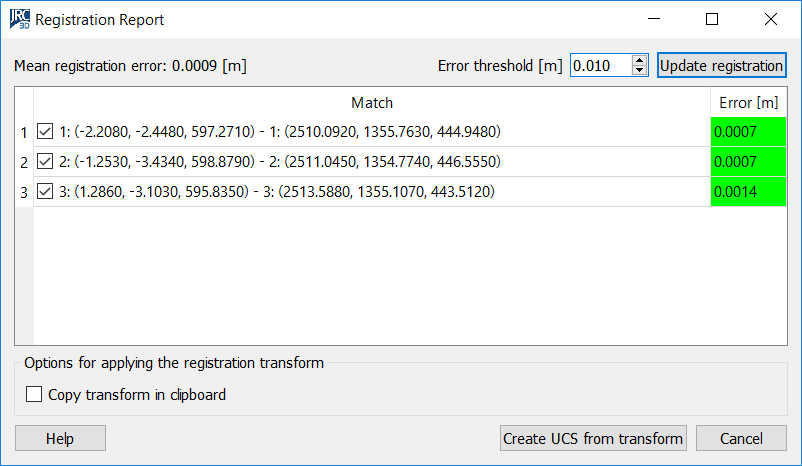Select the green 0.0014 error cell
The width and height of the screenshot is (802, 466).
(748, 192)
